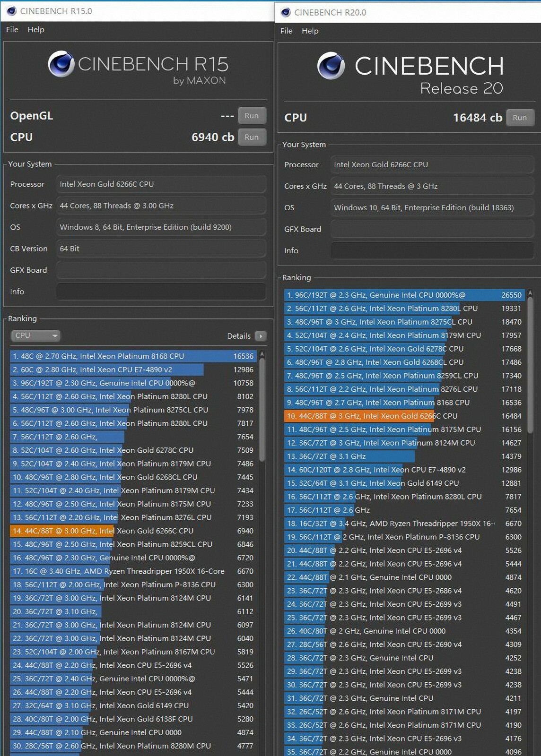Click the scroll-up arrow of R15 ranking
This screenshot has height=756, width=541.
click(x=262, y=354)
